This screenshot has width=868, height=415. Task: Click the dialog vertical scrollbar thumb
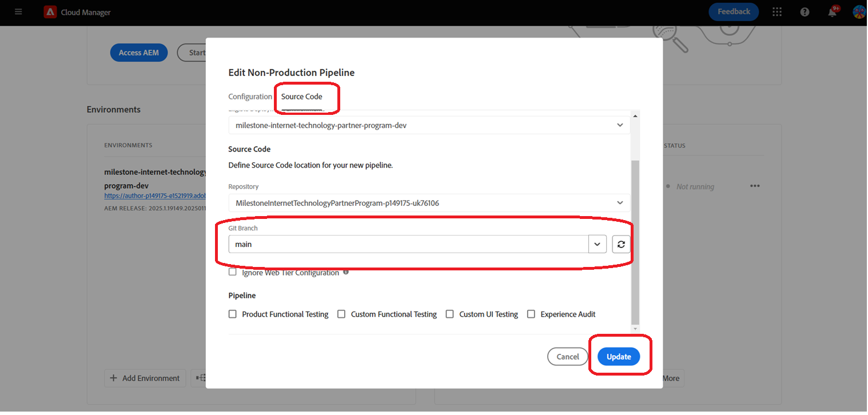(635, 242)
